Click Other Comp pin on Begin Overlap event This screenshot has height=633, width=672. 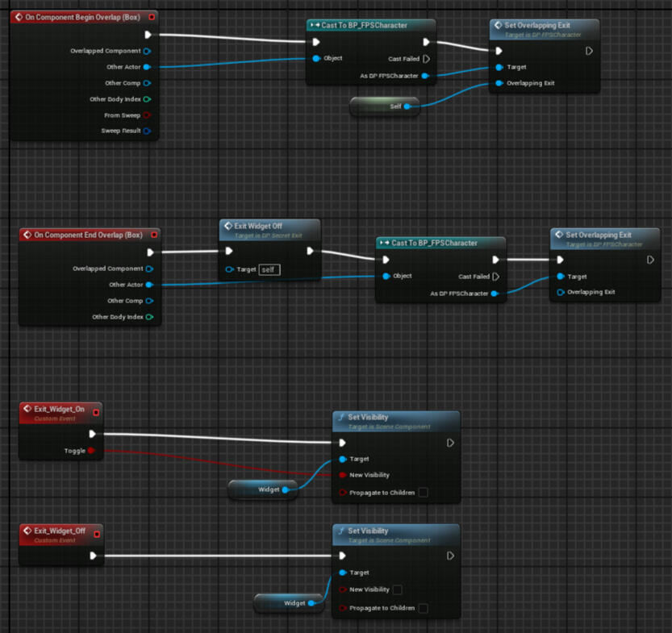[147, 83]
